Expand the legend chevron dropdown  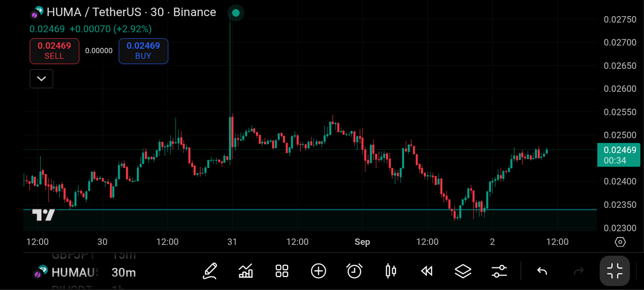click(x=41, y=79)
